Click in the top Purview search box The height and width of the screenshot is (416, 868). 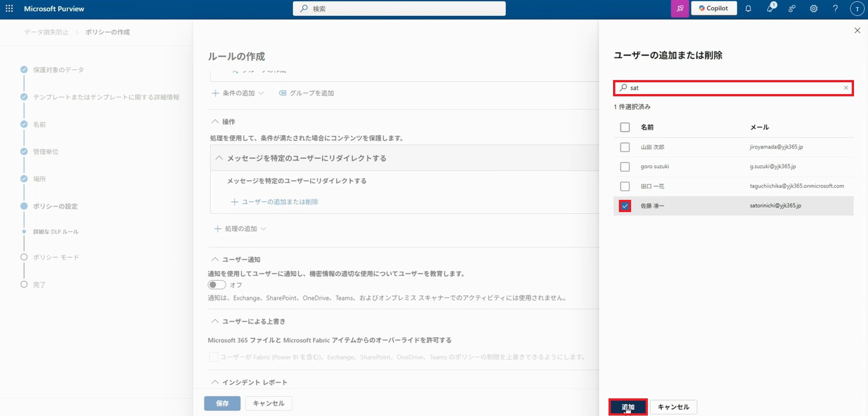click(399, 9)
